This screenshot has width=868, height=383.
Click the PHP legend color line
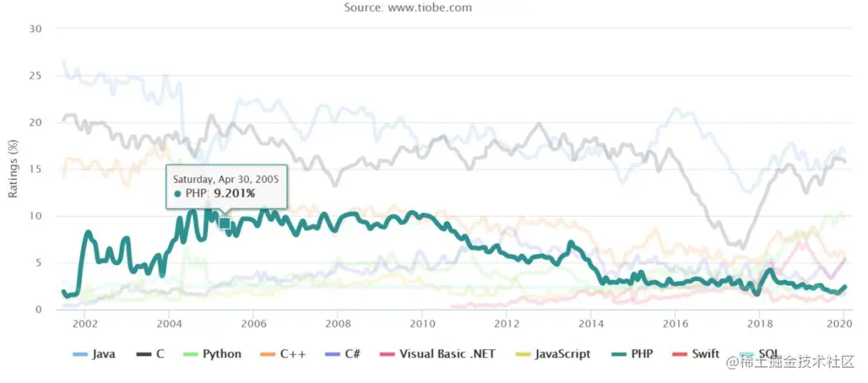[x=616, y=354]
